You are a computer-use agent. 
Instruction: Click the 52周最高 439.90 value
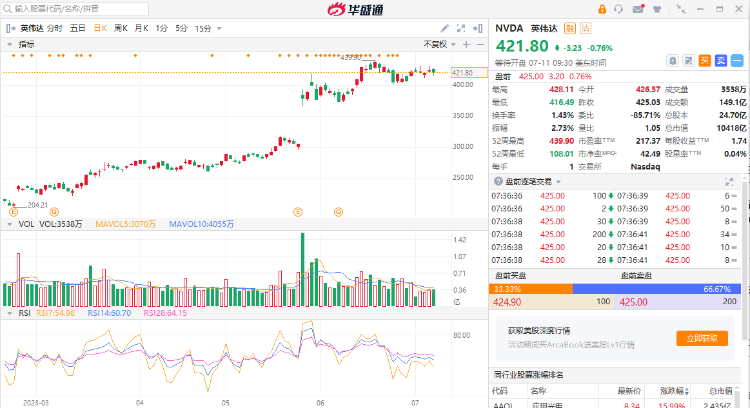pos(562,141)
